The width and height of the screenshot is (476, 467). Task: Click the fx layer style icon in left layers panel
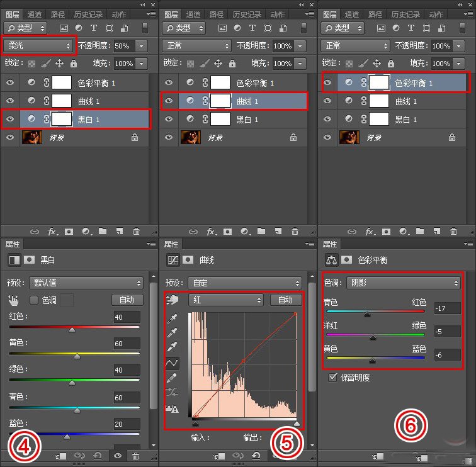point(52,232)
